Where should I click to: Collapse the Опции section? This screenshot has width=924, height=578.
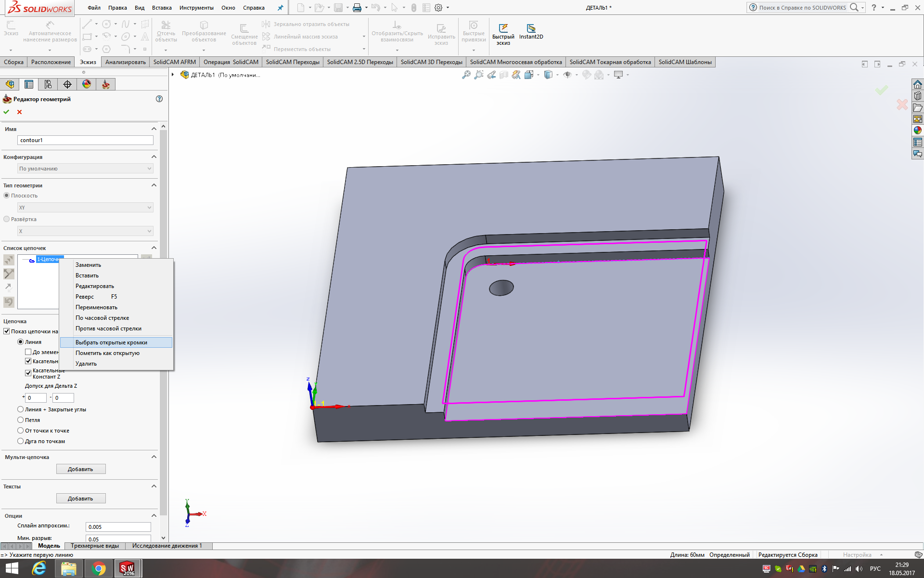[x=154, y=516]
